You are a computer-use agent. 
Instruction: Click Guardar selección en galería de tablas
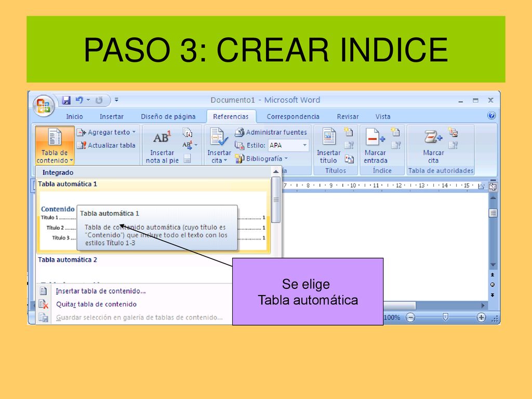point(139,317)
